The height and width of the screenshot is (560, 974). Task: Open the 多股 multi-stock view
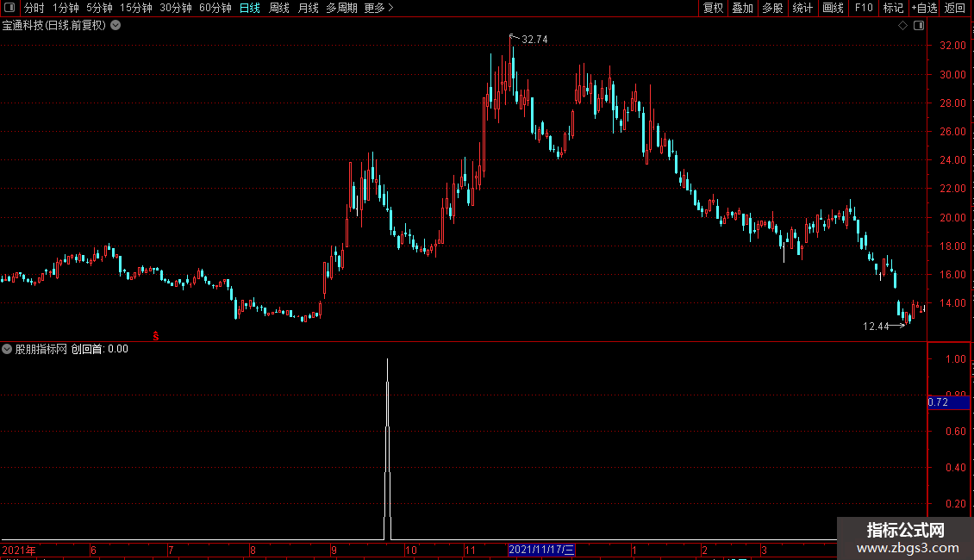pyautogui.click(x=773, y=8)
